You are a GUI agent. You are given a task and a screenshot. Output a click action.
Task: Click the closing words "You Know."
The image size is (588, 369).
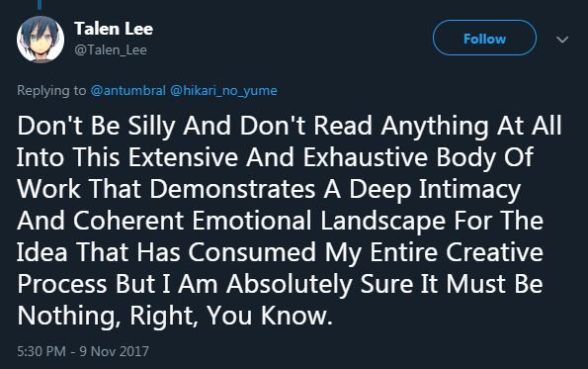(270, 316)
